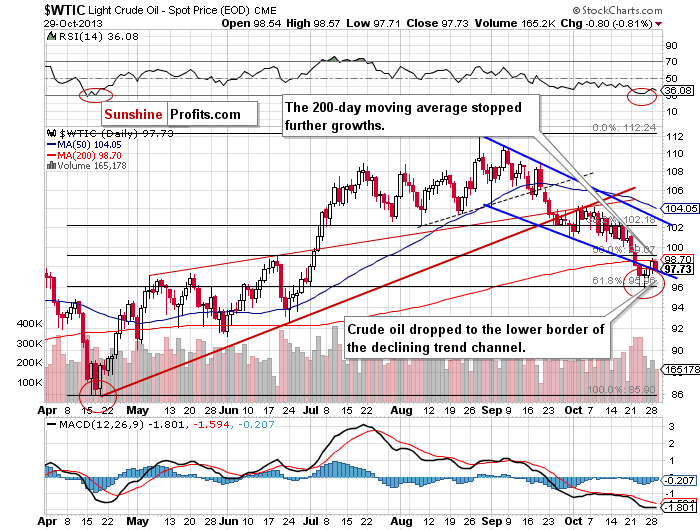Click the Low 97.71 value
700x530 pixels.
pyautogui.click(x=373, y=24)
